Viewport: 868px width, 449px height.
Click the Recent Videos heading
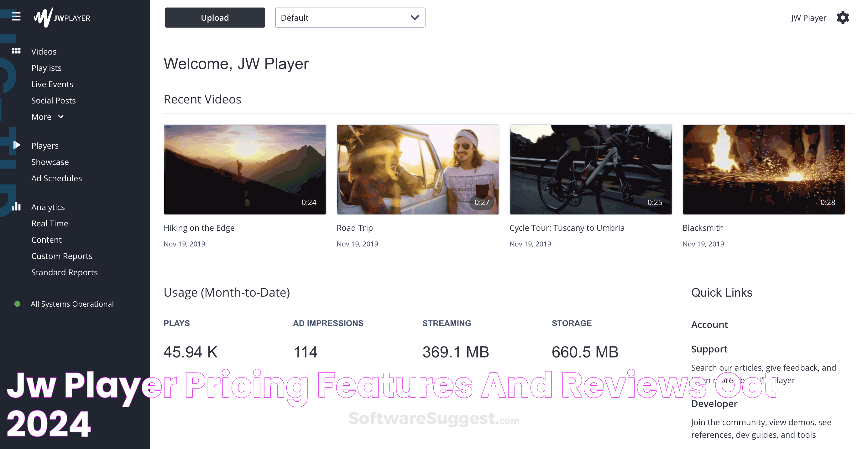(x=202, y=99)
